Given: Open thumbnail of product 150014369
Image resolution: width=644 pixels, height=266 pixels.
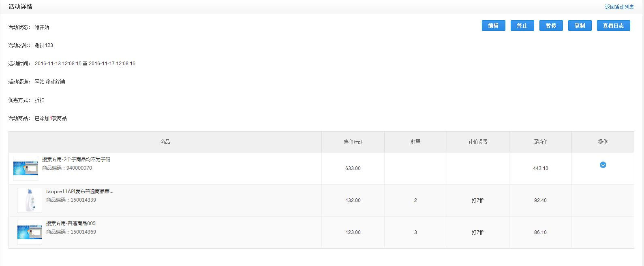Looking at the screenshot, I should tap(30, 232).
